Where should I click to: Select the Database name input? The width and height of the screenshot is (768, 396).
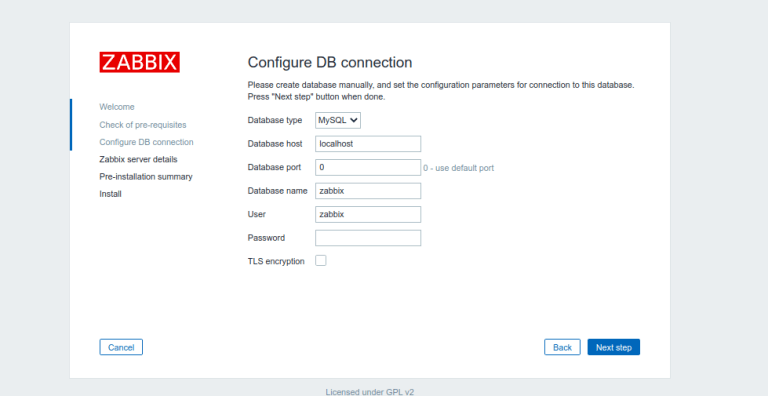pyautogui.click(x=368, y=191)
